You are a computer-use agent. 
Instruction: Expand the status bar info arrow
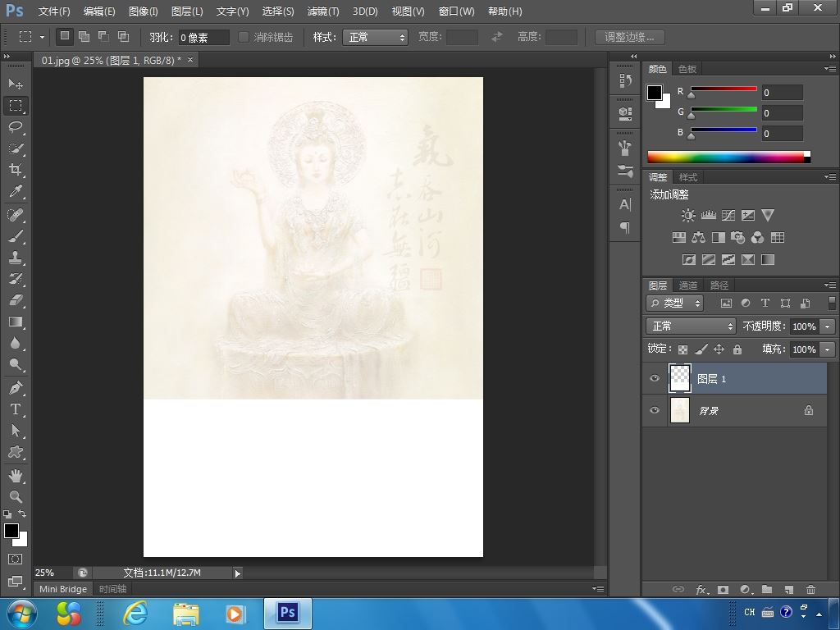pyautogui.click(x=237, y=573)
